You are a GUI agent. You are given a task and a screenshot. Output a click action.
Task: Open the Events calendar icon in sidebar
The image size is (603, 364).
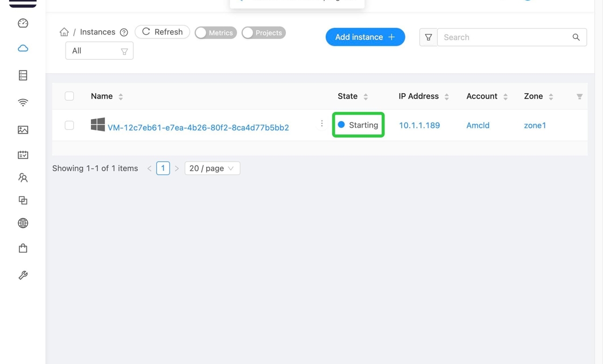point(23,155)
